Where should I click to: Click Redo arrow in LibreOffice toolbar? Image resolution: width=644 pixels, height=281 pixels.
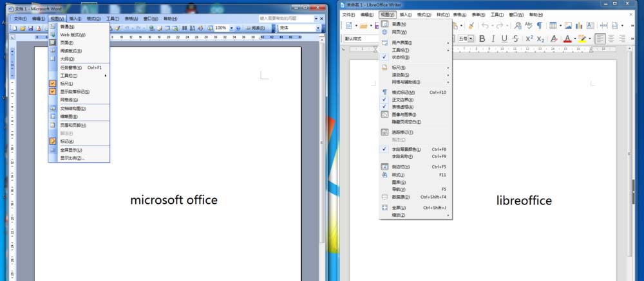500,26
